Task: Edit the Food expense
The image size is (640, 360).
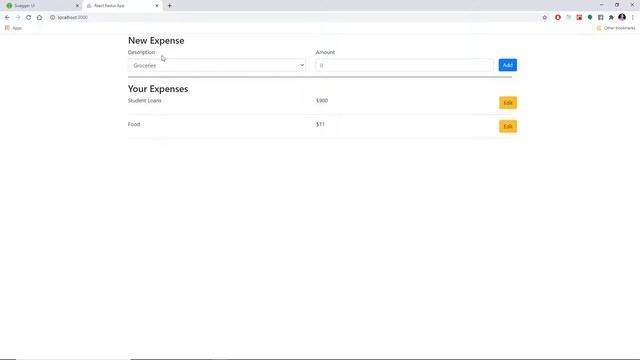Action: coord(508,127)
